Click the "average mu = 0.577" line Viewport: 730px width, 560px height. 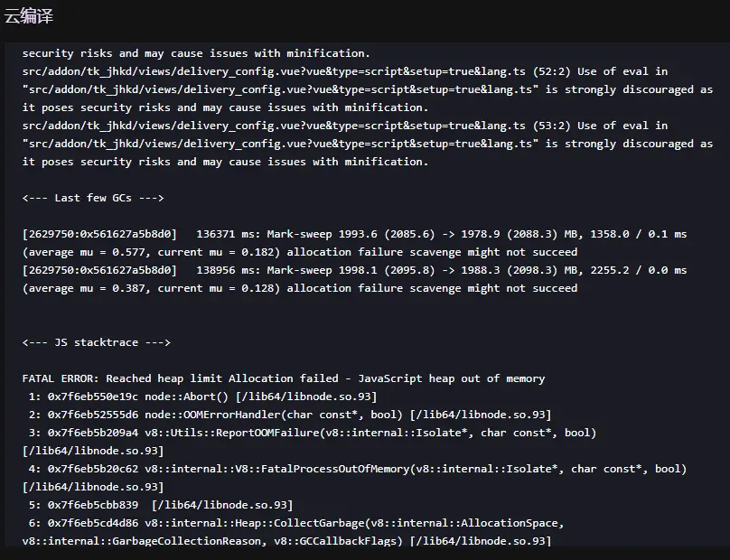click(300, 252)
